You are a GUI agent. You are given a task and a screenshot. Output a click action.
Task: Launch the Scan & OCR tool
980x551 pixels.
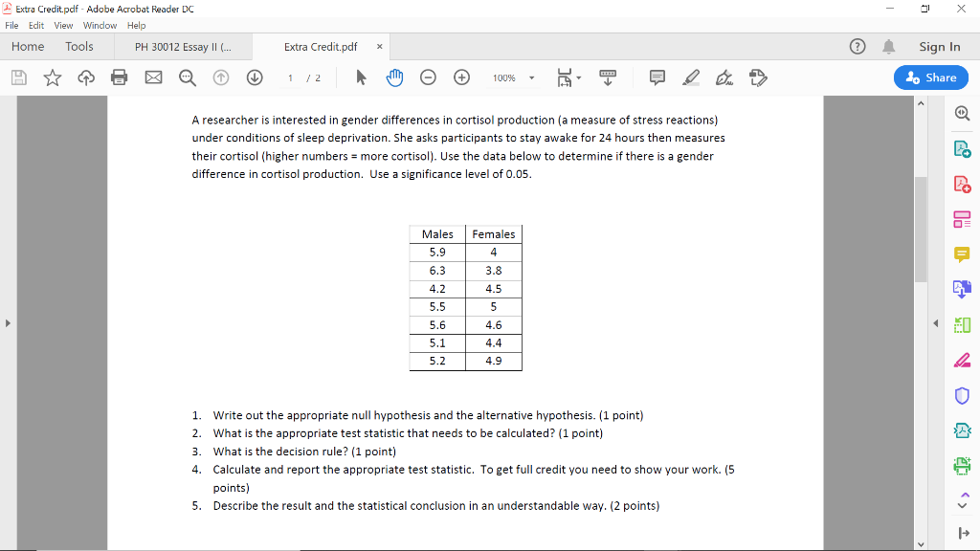click(963, 466)
